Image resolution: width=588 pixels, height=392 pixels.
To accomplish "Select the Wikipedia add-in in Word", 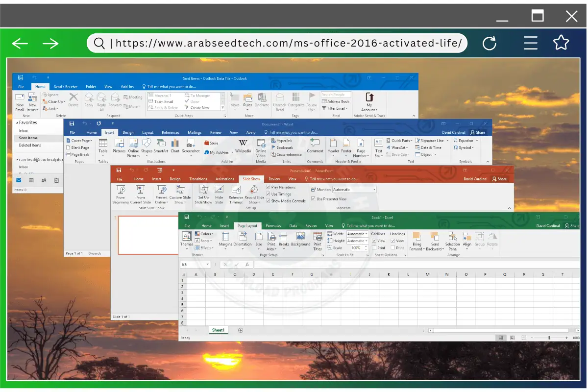I will point(244,147).
